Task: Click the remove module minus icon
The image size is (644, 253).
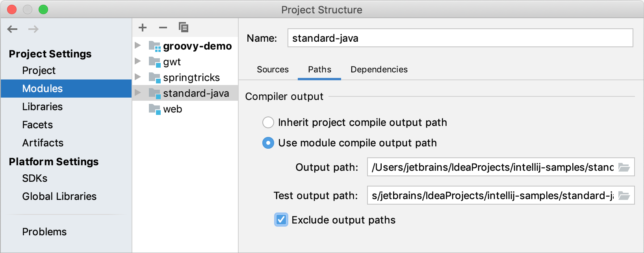Action: pos(163,28)
